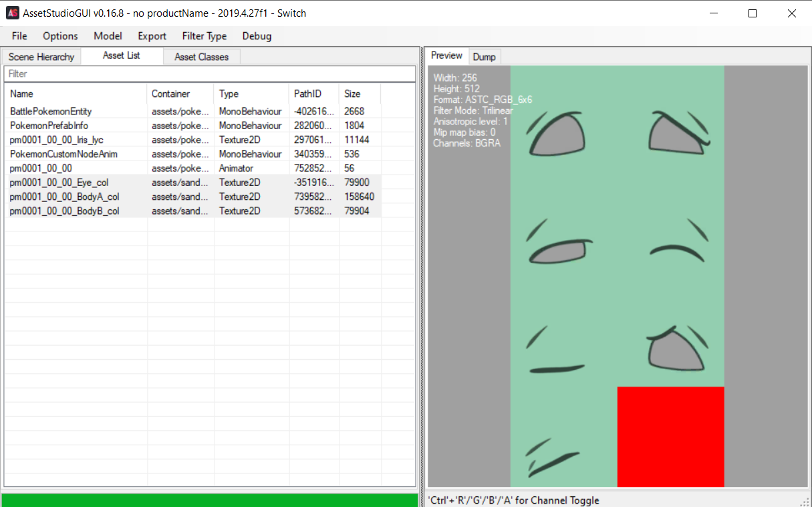
Task: Sort assets by the PathID column header
Action: tap(314, 94)
